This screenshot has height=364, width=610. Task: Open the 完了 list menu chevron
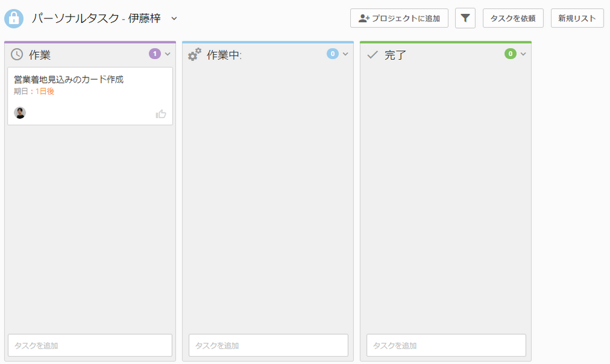523,54
